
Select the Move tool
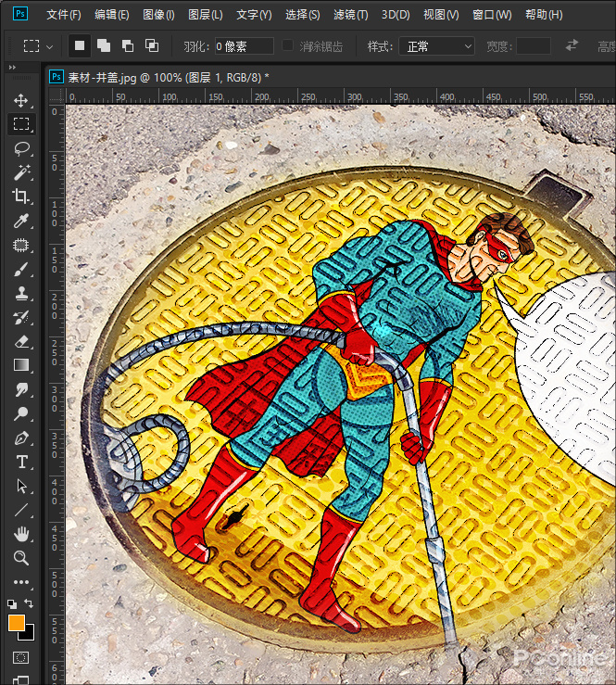(x=20, y=100)
